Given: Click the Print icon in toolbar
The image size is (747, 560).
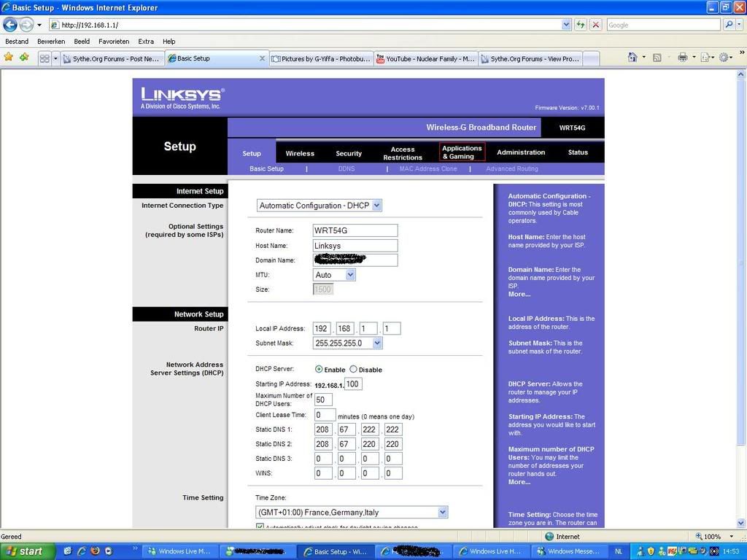Looking at the screenshot, I should (682, 58).
